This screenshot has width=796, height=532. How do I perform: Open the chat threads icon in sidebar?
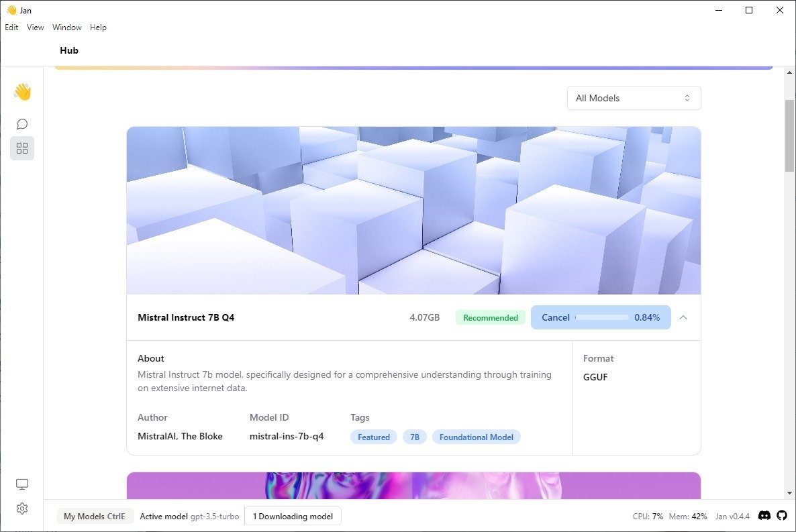pyautogui.click(x=22, y=124)
